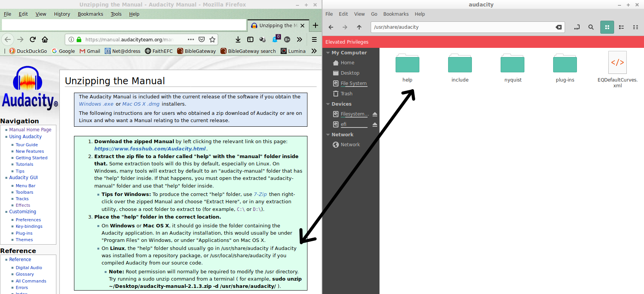644x294 pixels.
Task: Open the Key-bindings navigation link
Action: [29, 226]
